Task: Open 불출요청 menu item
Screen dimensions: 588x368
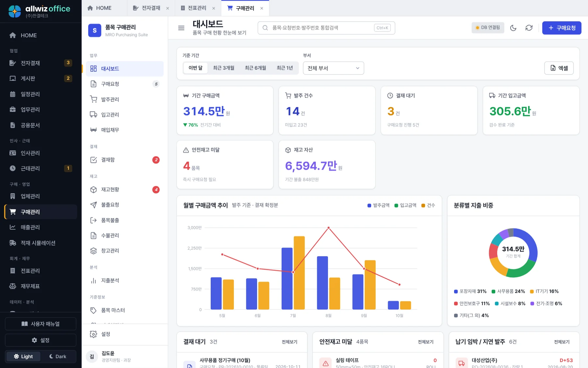Action: [x=124, y=205]
